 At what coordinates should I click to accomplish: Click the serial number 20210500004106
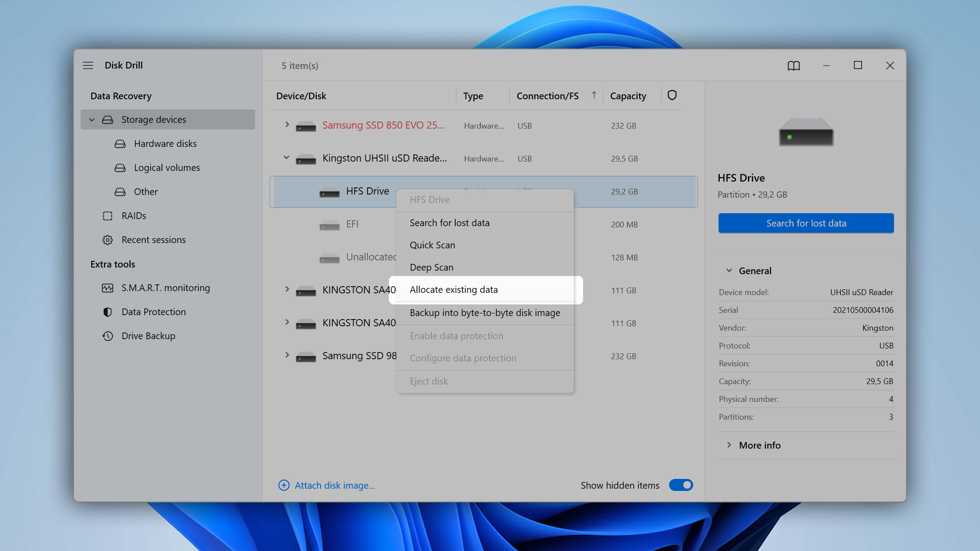863,310
